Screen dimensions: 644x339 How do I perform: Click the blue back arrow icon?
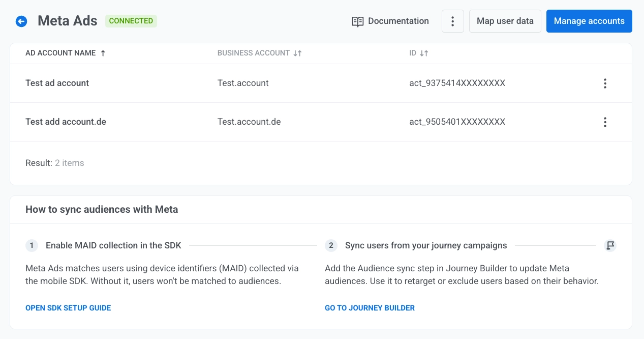point(21,21)
